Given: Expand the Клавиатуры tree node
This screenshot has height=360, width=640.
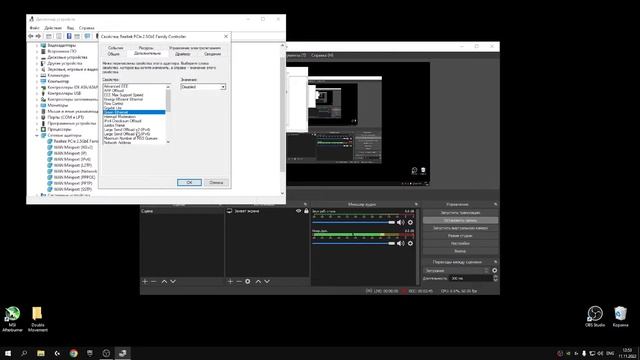Looking at the screenshot, I should coord(37,76).
